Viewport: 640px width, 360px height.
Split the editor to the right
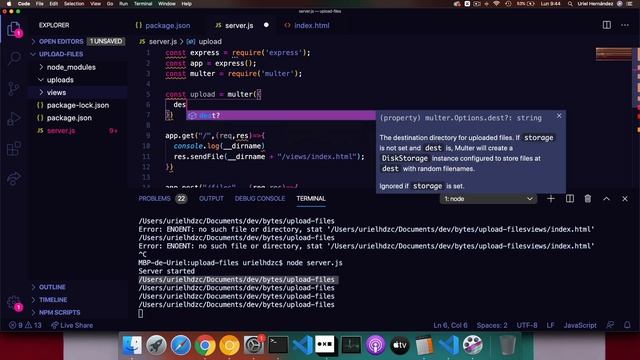coord(607,25)
